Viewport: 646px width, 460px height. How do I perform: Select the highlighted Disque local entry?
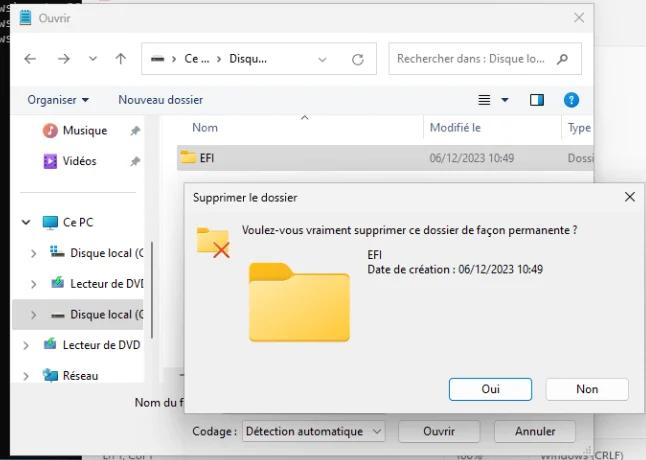click(x=106, y=315)
